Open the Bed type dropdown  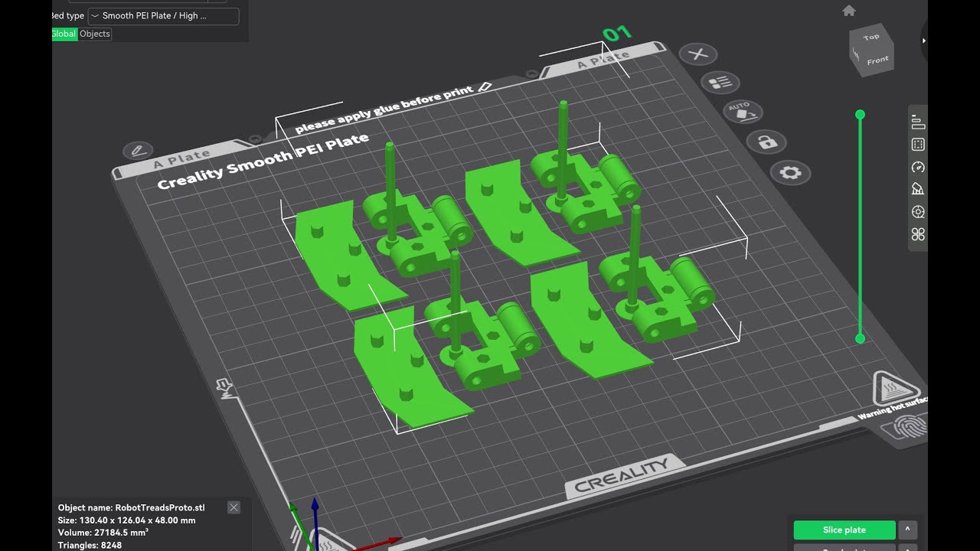(x=163, y=16)
